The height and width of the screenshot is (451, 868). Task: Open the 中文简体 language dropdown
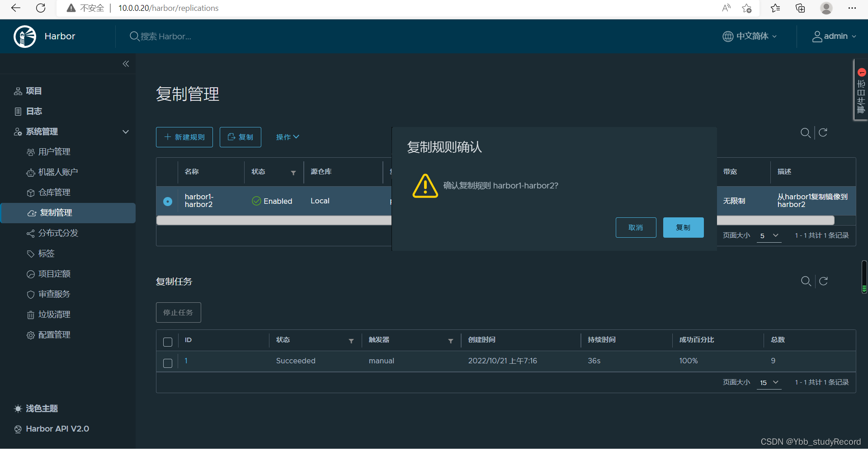(750, 36)
